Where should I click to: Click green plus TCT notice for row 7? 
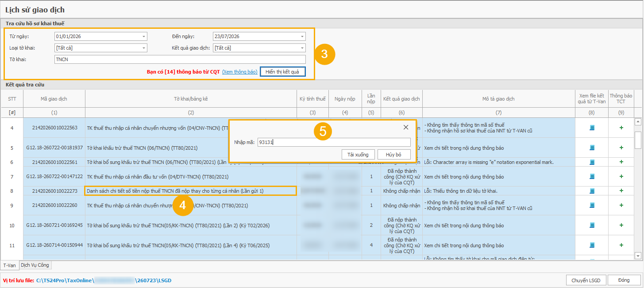tap(621, 177)
